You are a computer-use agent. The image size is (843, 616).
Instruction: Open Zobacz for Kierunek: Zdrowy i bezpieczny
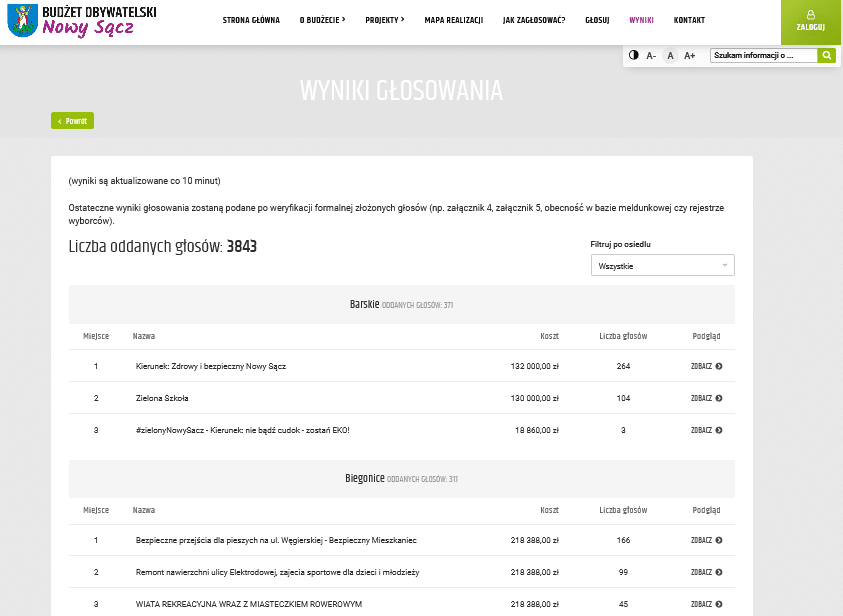[706, 366]
